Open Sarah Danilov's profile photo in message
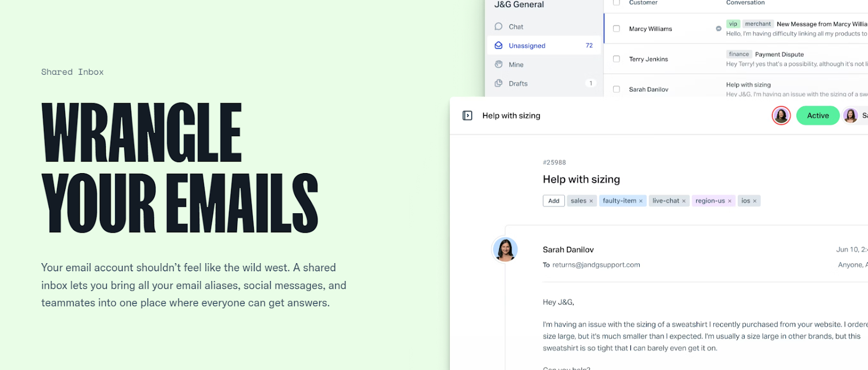 click(505, 250)
